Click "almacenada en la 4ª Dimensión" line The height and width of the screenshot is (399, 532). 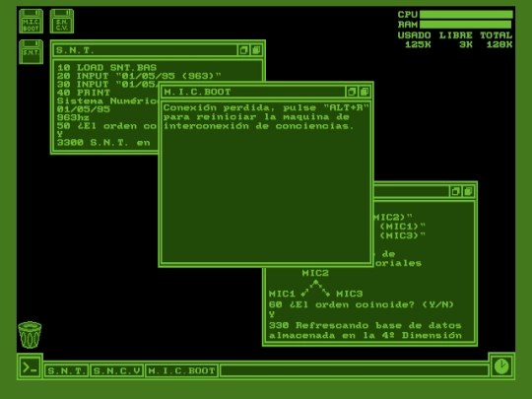coord(366,336)
